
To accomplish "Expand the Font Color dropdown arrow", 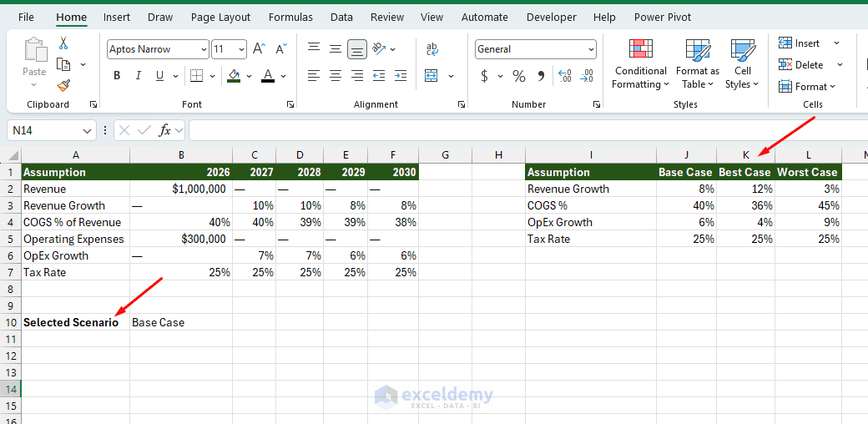I will (284, 76).
